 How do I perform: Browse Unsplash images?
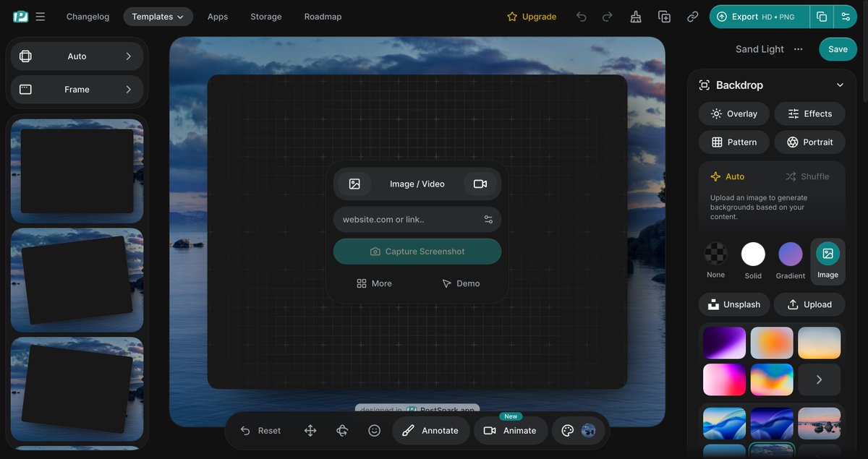click(733, 305)
